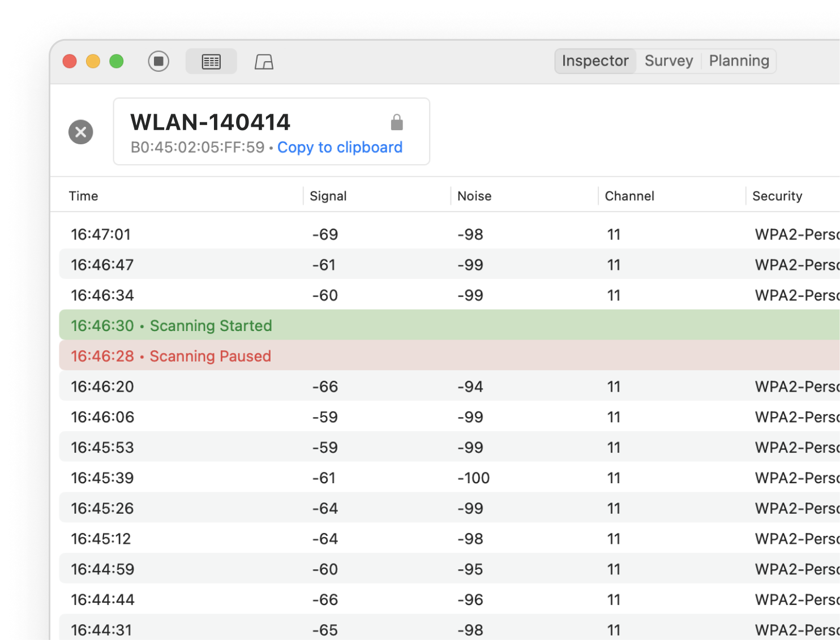Click the Security column header
Viewport: 840px width, 640px height.
click(x=777, y=196)
